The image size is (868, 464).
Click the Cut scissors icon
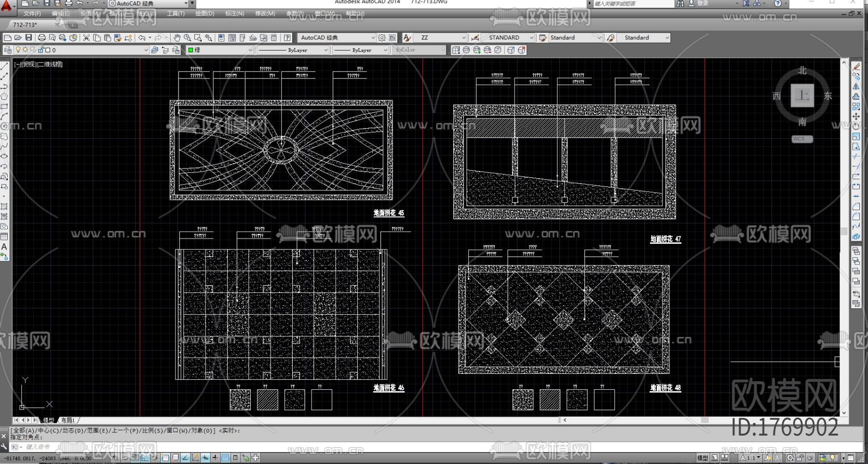tap(86, 38)
